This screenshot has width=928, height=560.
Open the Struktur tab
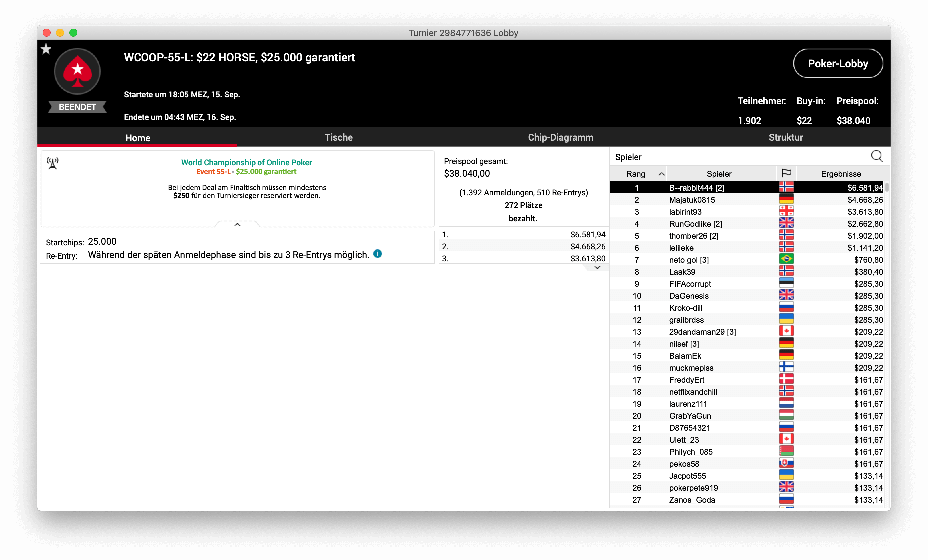coord(786,137)
